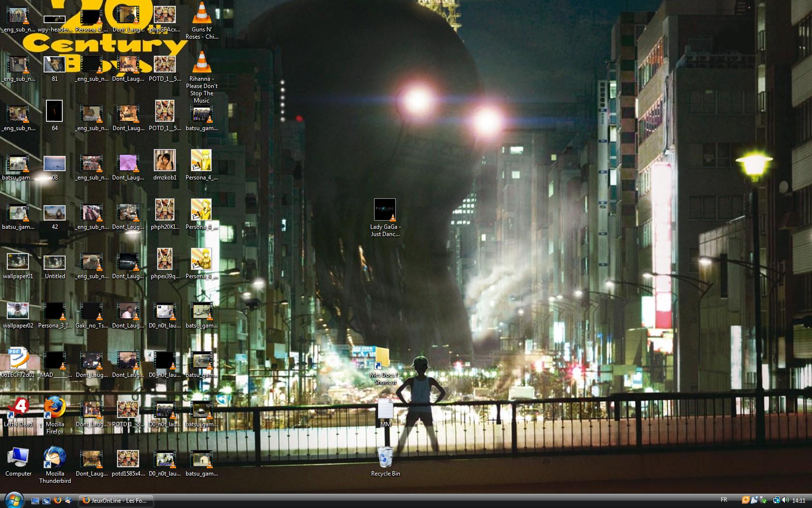The image size is (812, 508).
Task: Open the Computer desktop icon
Action: tap(18, 462)
